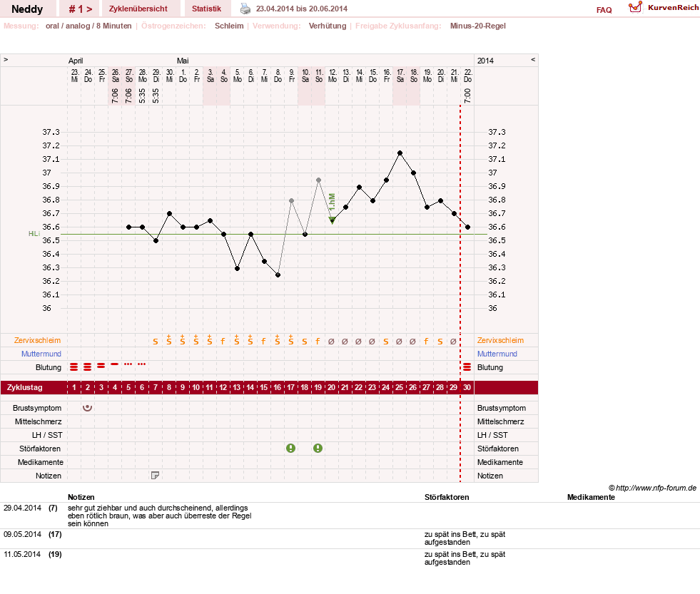Click the left Störfaktoren row label

40,449
